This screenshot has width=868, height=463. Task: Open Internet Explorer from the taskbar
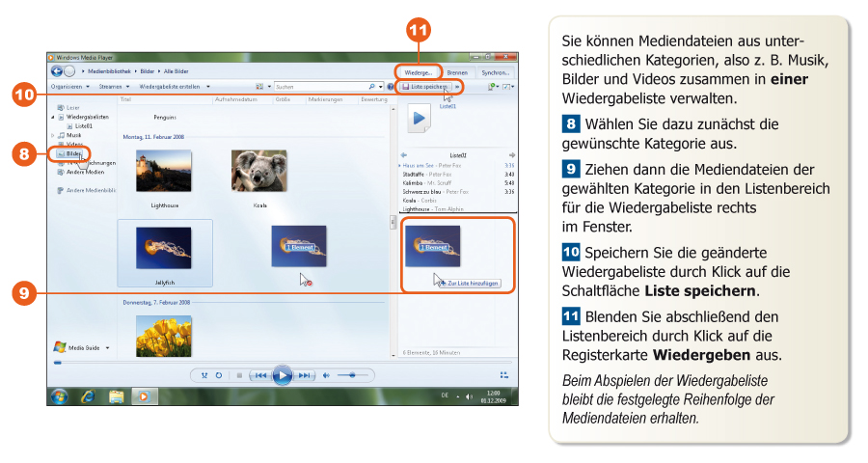pos(87,396)
